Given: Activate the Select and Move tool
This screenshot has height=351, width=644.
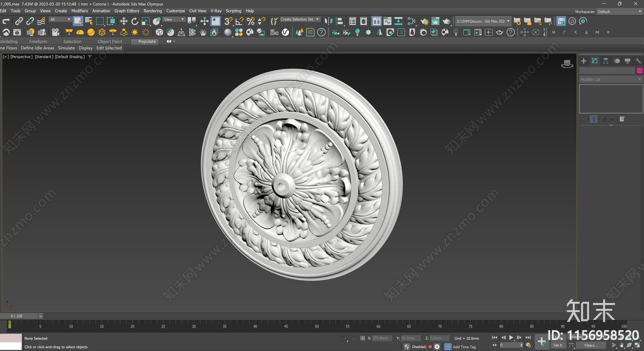Looking at the screenshot, I should (x=124, y=21).
